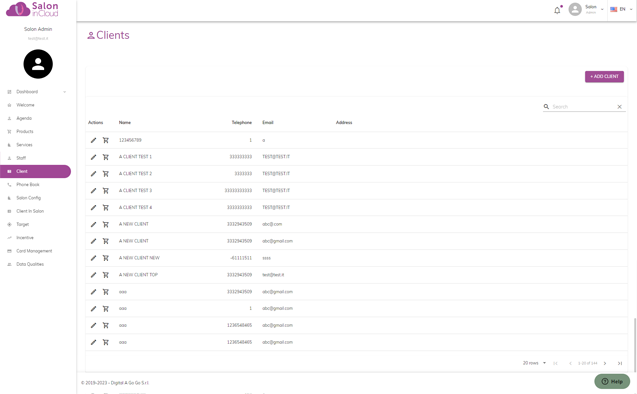Open the notifications bell
Image resolution: width=637 pixels, height=394 pixels.
pos(557,10)
